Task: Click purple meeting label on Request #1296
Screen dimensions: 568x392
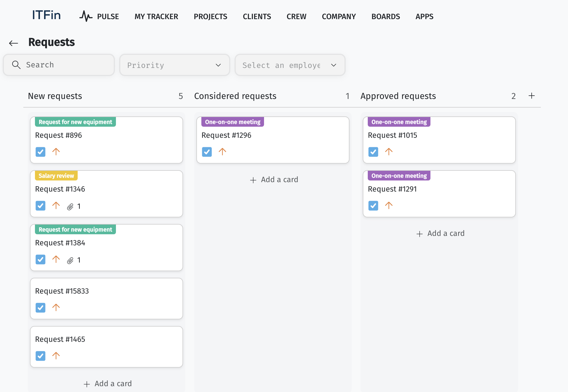Action: click(x=233, y=122)
